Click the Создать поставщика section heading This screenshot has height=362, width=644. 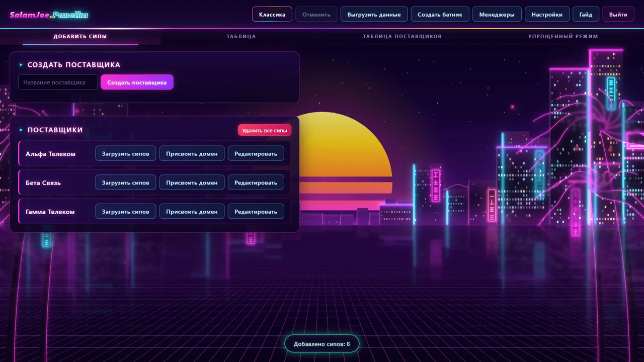pyautogui.click(x=74, y=65)
